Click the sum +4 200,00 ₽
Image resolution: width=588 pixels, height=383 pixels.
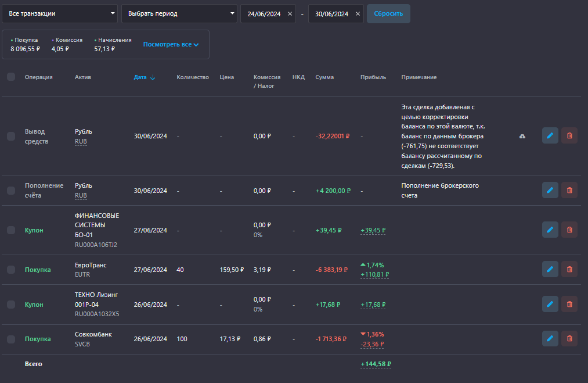[x=333, y=191]
